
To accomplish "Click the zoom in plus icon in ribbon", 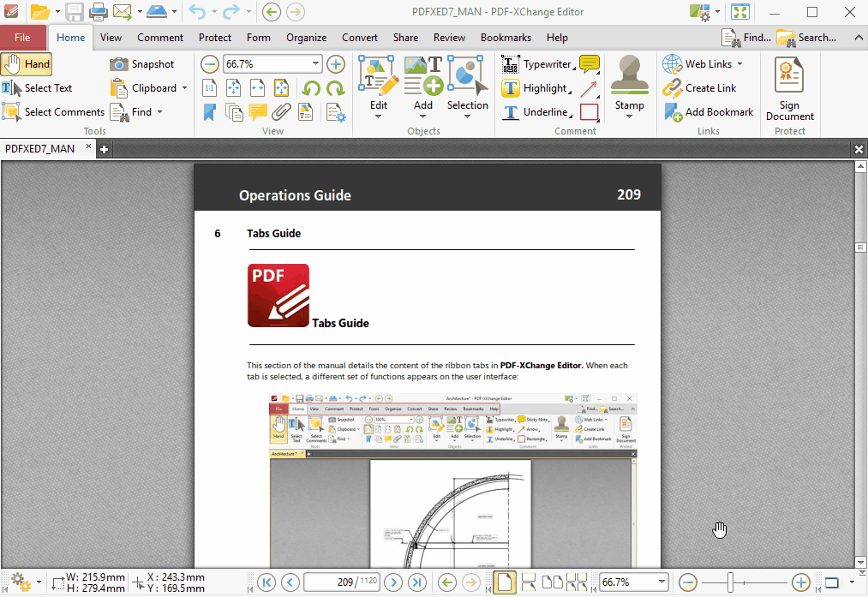I will tap(336, 64).
